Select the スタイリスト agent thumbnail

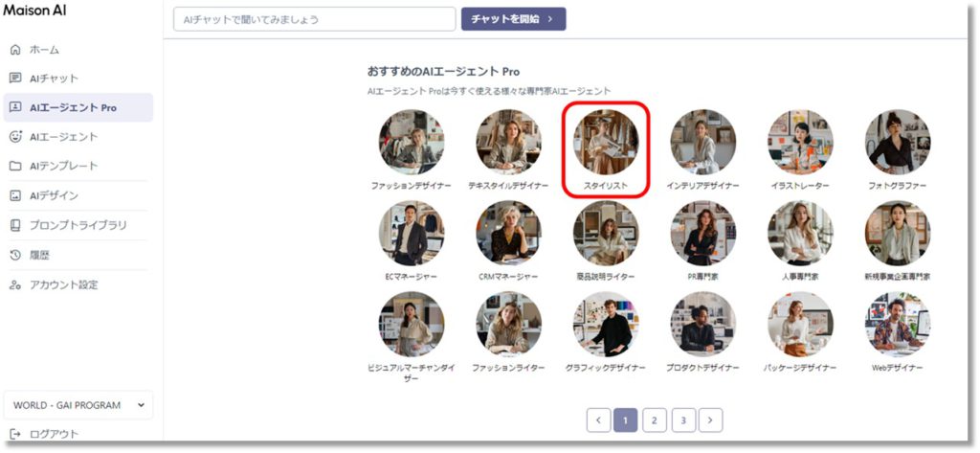click(x=605, y=142)
